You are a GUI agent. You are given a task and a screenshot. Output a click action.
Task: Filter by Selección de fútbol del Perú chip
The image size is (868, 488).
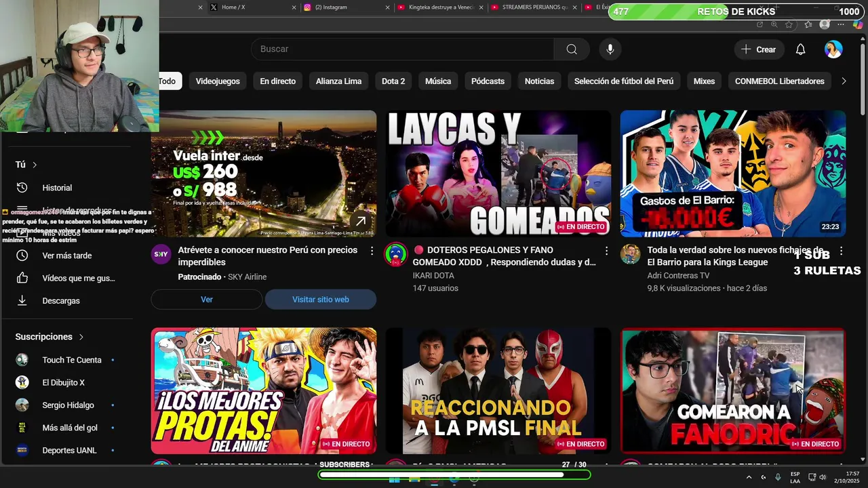[x=624, y=81]
